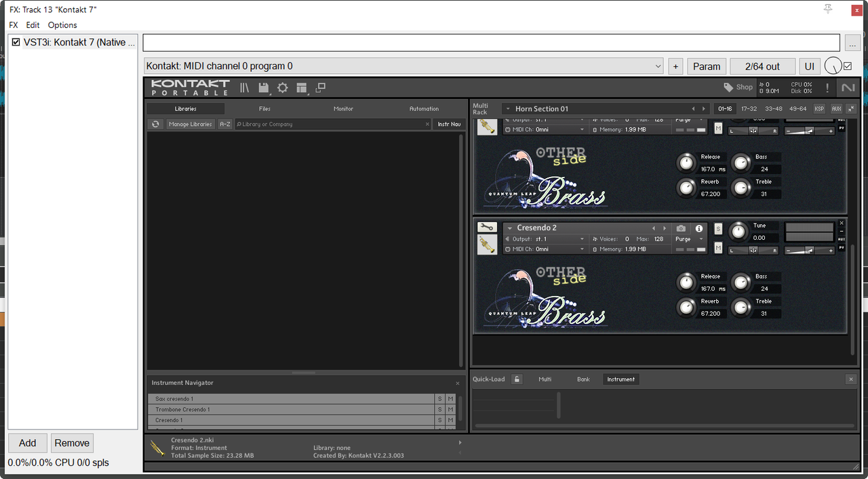Screen dimensions: 868x479
Task: Open the Edit menu
Action: [33, 25]
